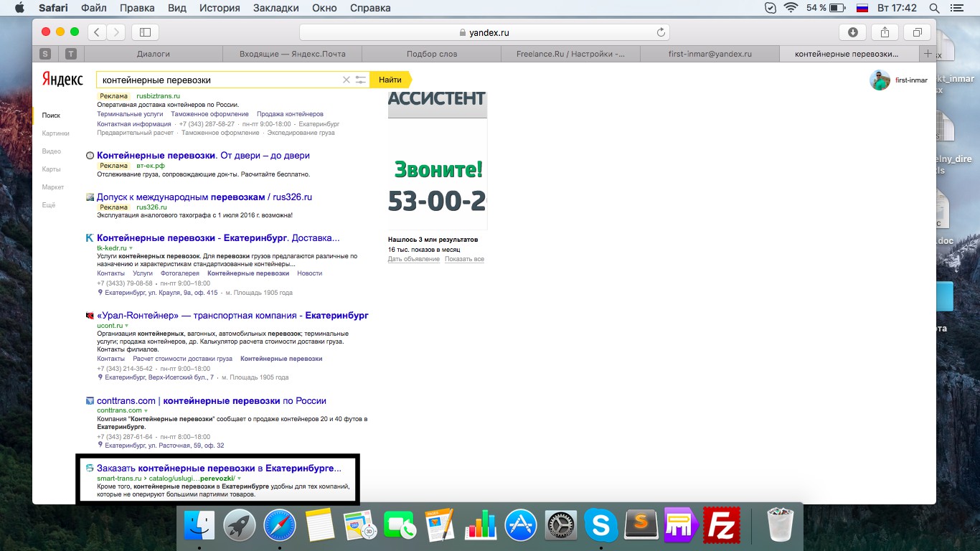Screen dimensions: 980x551
Task: Select Карты in the Yandex sidebar
Action: pyautogui.click(x=52, y=169)
